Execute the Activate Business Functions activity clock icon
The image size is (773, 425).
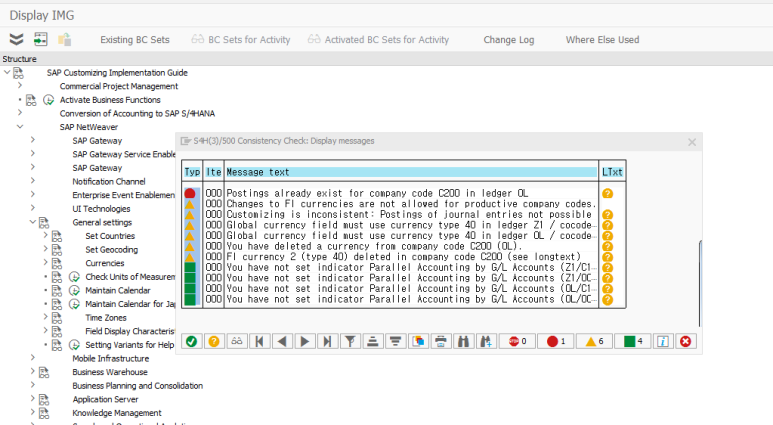(x=48, y=100)
